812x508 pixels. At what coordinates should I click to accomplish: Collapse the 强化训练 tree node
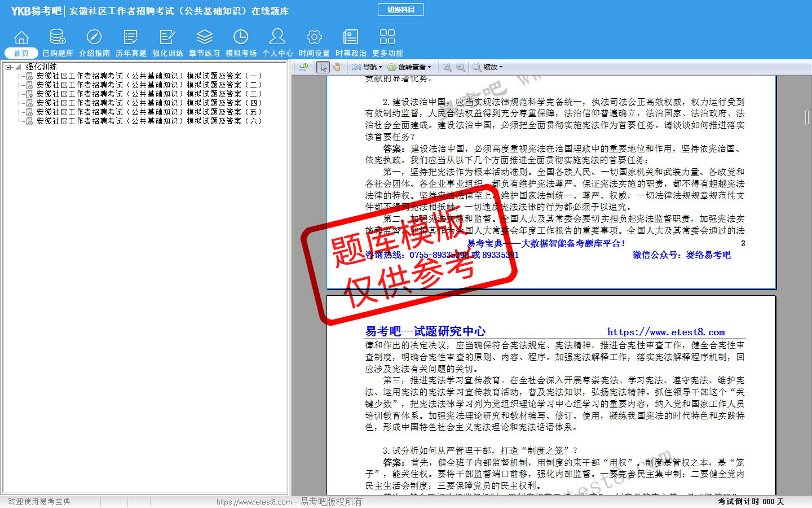click(x=8, y=67)
